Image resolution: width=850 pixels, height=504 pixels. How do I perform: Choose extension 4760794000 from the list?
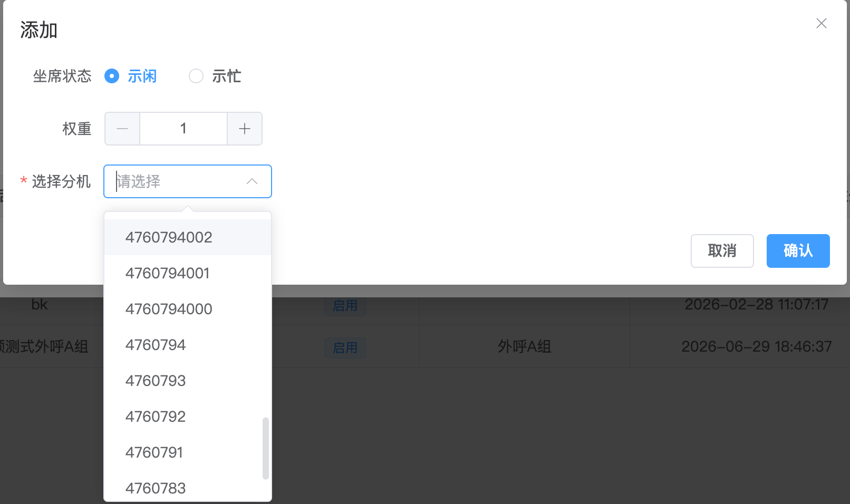pyautogui.click(x=188, y=309)
